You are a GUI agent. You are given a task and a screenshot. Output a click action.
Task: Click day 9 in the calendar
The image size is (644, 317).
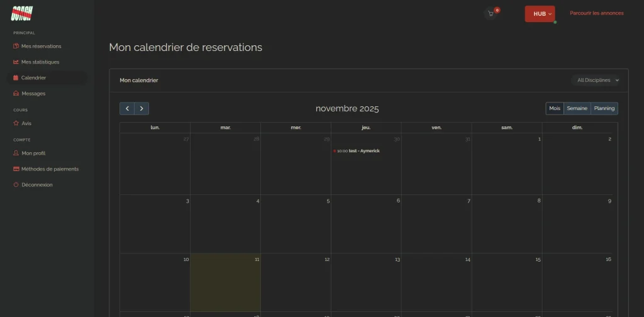pyautogui.click(x=577, y=224)
